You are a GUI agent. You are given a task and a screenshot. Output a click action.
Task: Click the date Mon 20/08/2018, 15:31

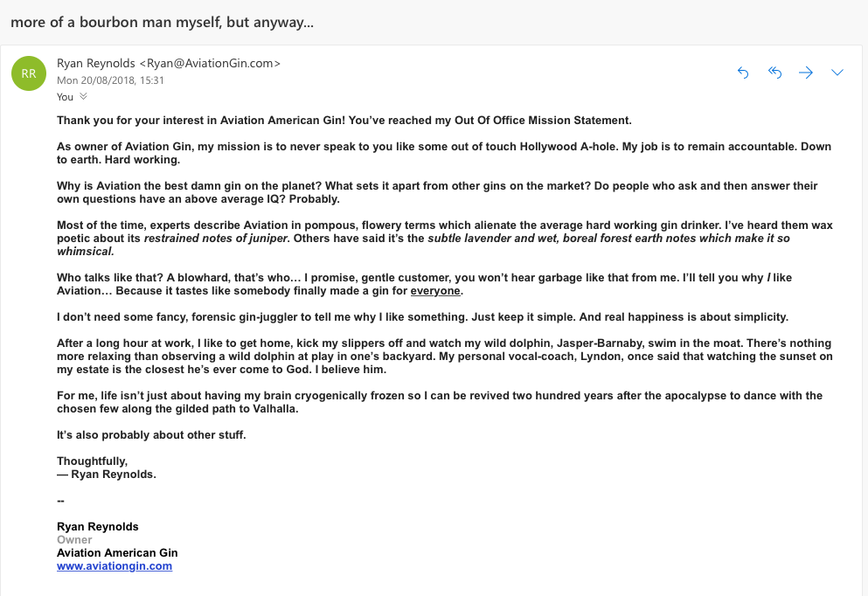(x=110, y=80)
